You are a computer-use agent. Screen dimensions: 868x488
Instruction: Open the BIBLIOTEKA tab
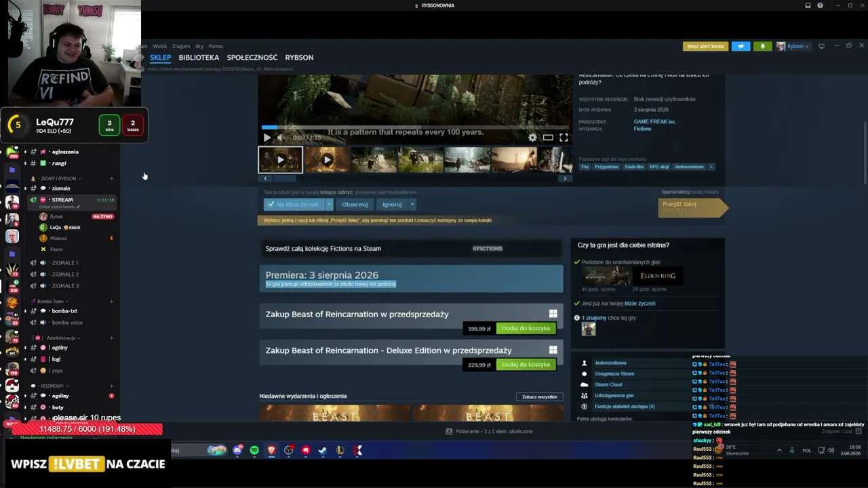coord(199,58)
